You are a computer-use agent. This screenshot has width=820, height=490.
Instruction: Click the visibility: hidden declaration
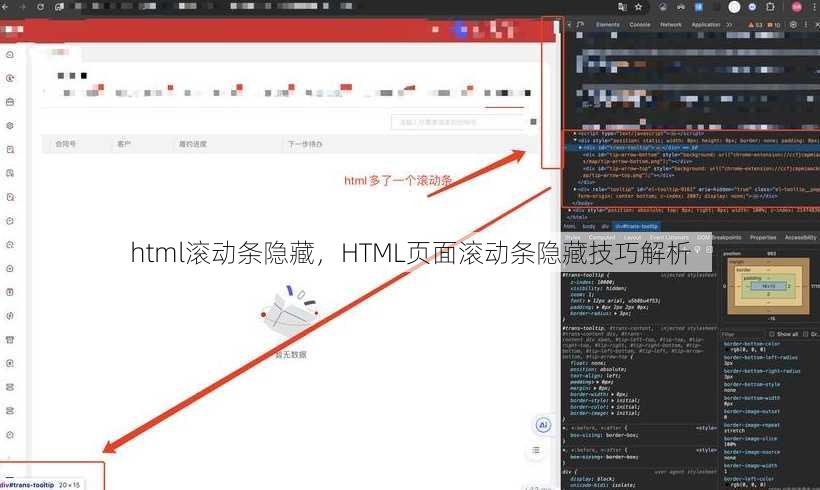(598, 289)
